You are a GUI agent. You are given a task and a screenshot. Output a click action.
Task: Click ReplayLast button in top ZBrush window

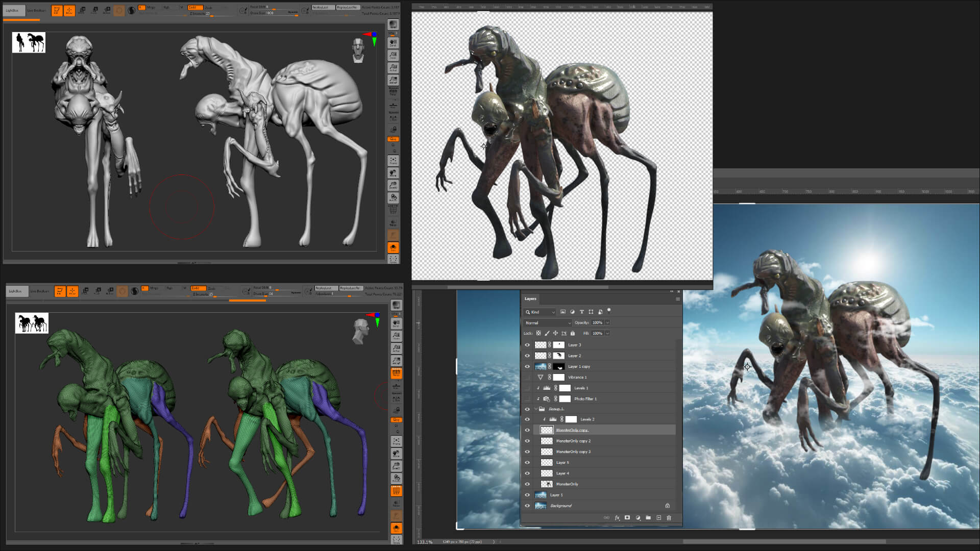click(x=323, y=8)
